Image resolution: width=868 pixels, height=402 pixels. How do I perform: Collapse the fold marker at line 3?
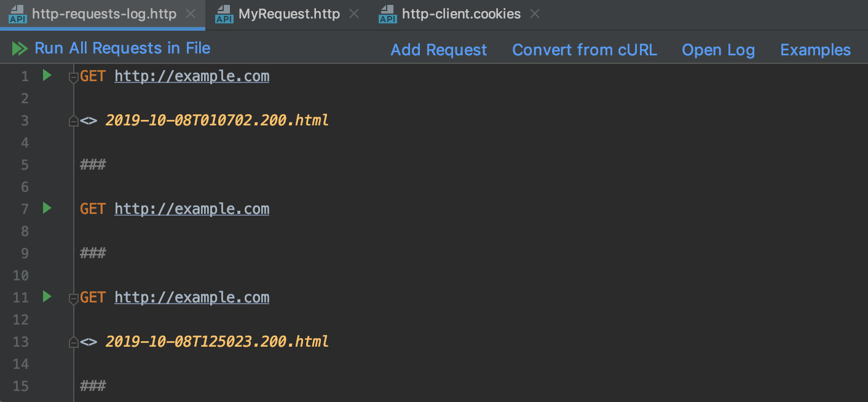pos(74,120)
